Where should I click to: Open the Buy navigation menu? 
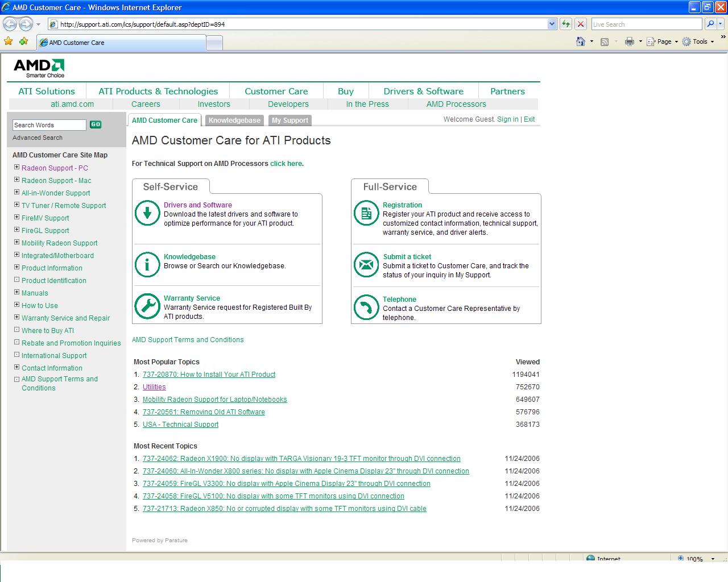tap(346, 91)
